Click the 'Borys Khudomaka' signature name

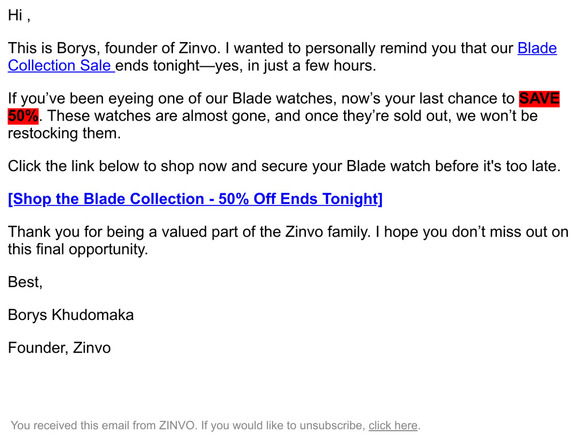coord(71,315)
